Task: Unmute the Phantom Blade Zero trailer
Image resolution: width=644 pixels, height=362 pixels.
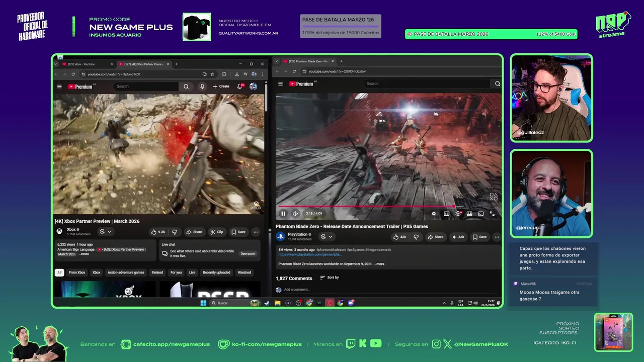Action: (x=296, y=214)
